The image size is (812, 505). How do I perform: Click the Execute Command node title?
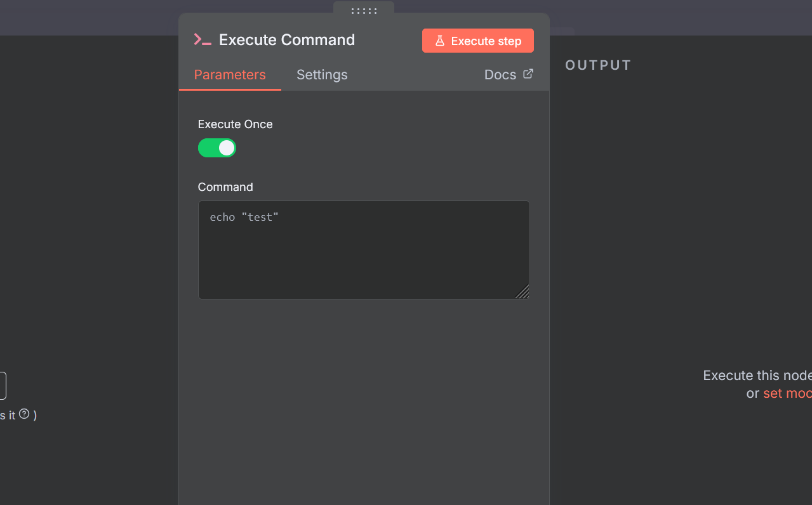coord(287,39)
